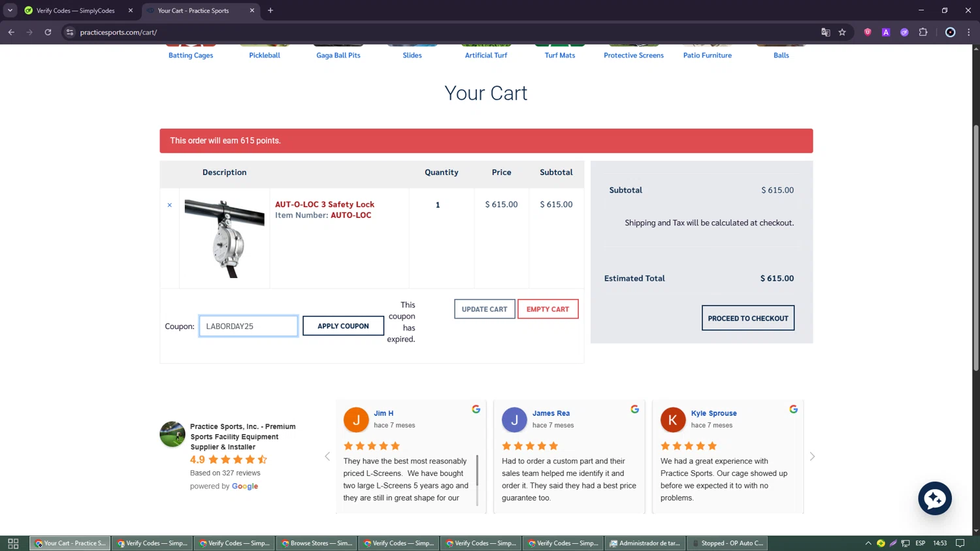Image resolution: width=980 pixels, height=551 pixels.
Task: View site information icon in address bar
Action: pyautogui.click(x=70, y=32)
